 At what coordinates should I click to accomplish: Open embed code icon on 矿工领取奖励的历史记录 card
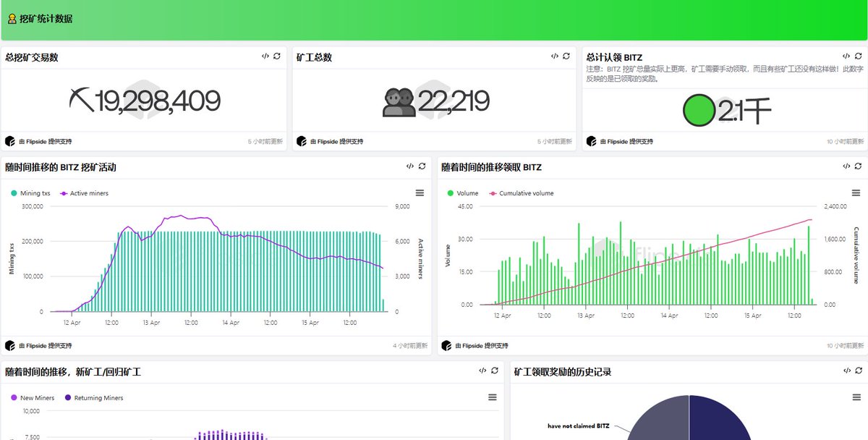point(847,371)
